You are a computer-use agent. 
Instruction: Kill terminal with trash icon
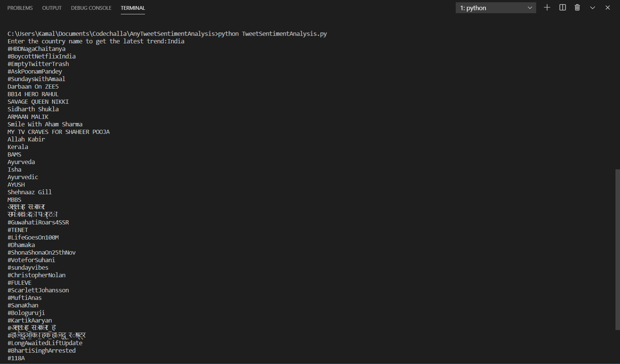pos(577,8)
